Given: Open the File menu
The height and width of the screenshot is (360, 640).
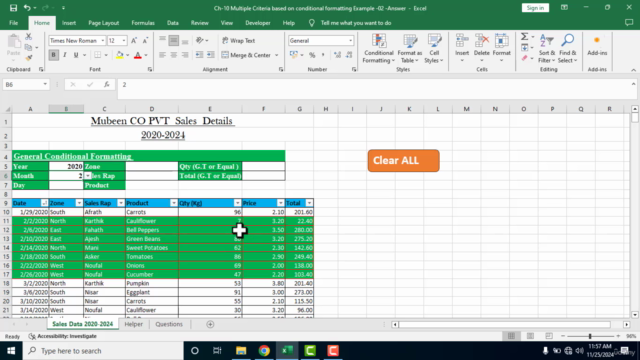Looking at the screenshot, I should click(13, 23).
